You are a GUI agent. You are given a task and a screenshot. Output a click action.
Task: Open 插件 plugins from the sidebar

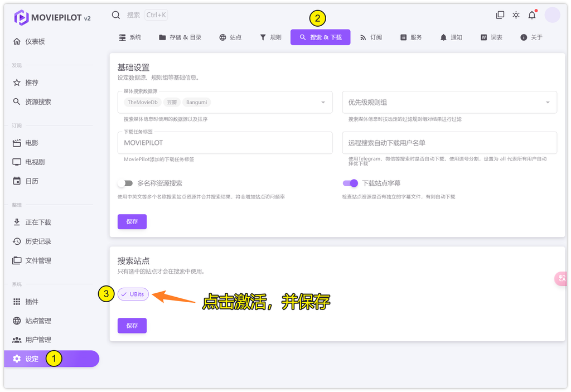tap(32, 302)
